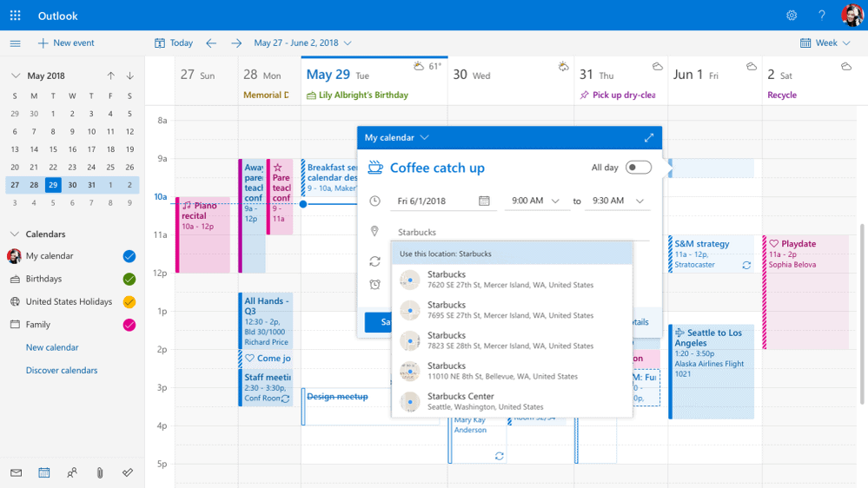Expand event popup to full editor
Image resolution: width=868 pixels, height=488 pixels.
click(x=648, y=137)
